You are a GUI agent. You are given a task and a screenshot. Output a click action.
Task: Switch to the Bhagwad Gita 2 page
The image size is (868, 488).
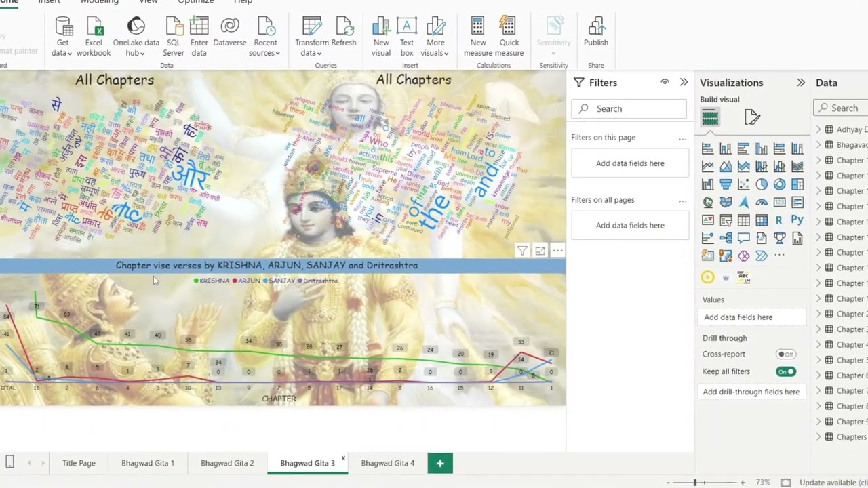(227, 463)
